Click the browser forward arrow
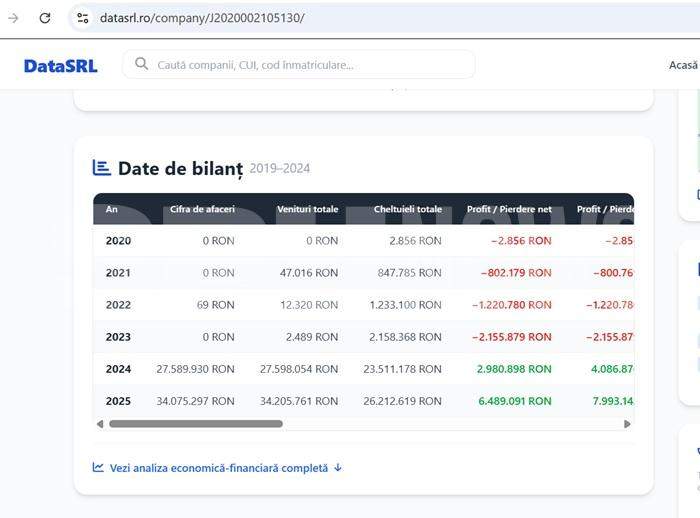Screen dimensions: 700x518 pos(13,18)
